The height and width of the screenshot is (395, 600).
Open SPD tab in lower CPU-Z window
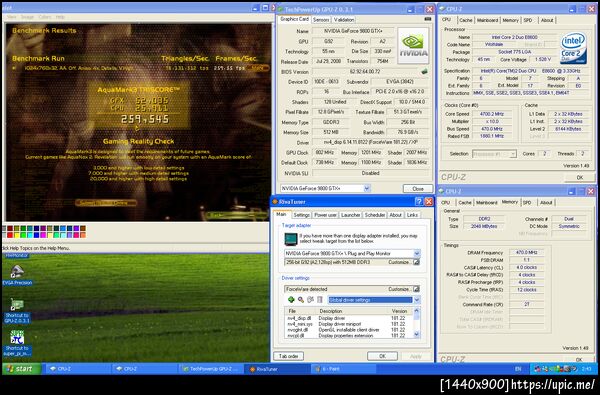pos(527,202)
